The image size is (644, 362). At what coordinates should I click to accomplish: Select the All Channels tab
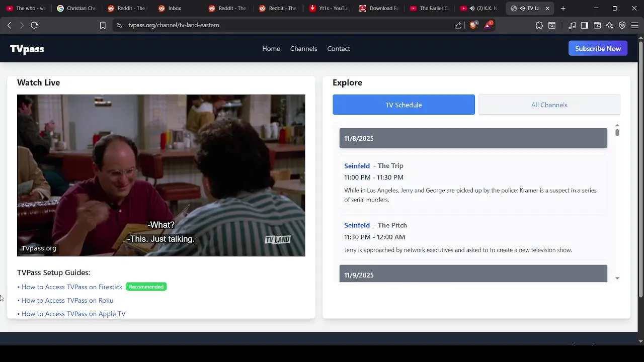pos(549,105)
